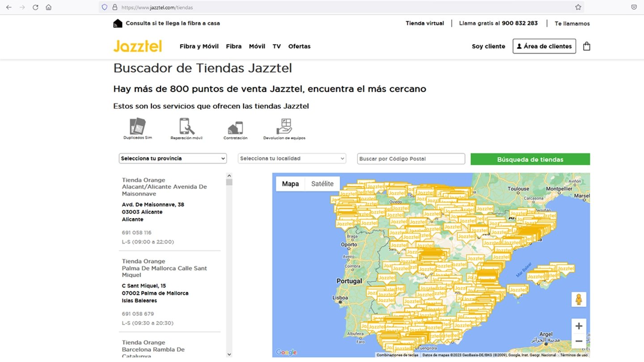Click the shield tracking protection icon

click(105, 7)
